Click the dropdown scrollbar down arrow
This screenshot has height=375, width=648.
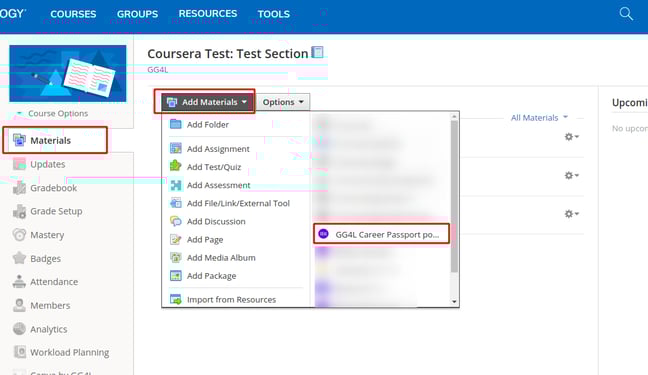454,301
